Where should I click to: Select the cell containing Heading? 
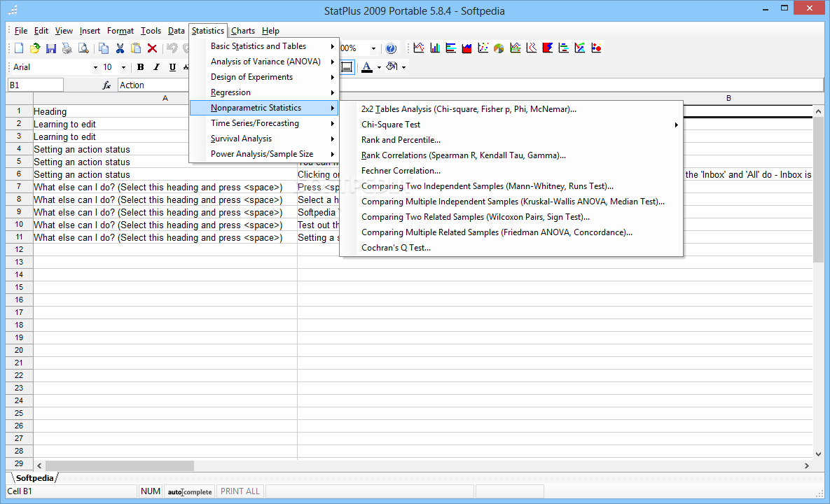coord(165,111)
